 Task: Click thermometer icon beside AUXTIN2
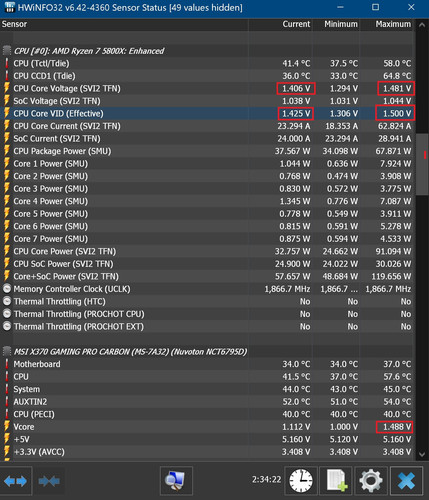(x=7, y=402)
